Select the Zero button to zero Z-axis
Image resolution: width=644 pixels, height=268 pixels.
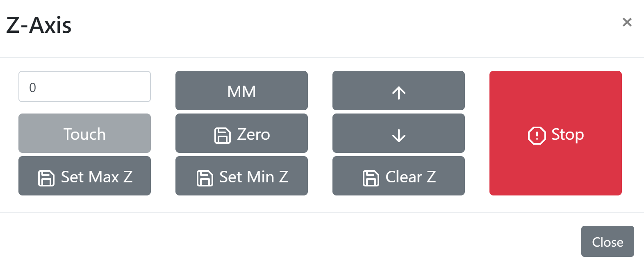[241, 134]
